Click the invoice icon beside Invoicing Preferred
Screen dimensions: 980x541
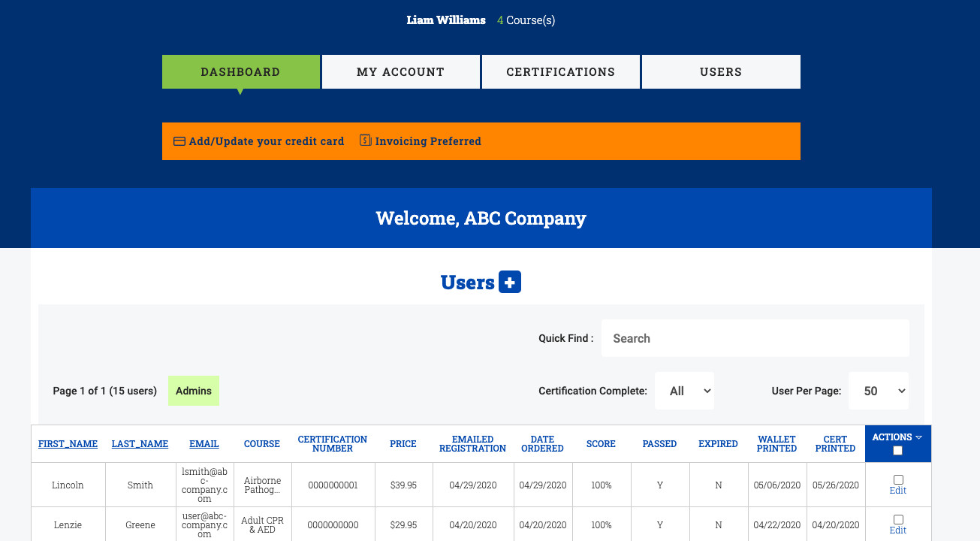pos(366,140)
